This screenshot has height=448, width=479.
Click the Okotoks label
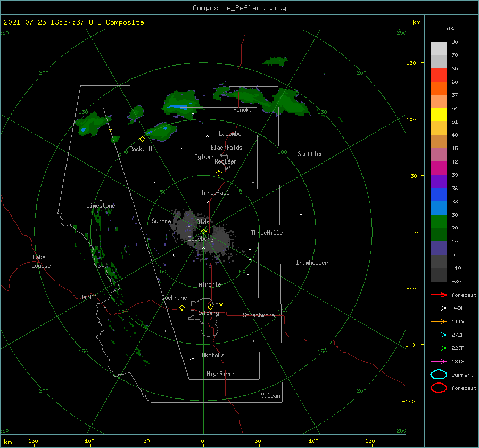click(x=213, y=355)
